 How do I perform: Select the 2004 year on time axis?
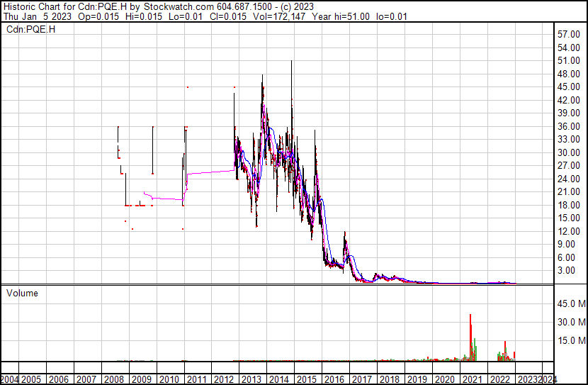click(x=10, y=378)
